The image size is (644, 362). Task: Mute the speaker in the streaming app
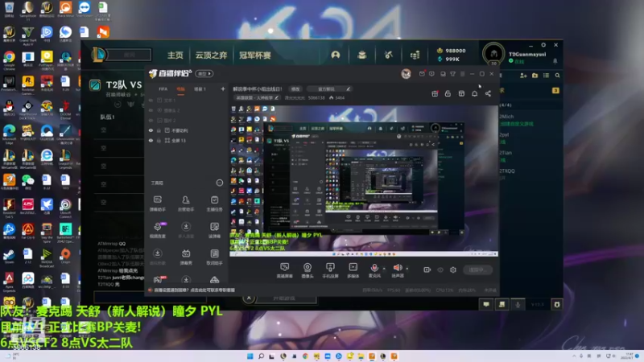[x=397, y=268]
